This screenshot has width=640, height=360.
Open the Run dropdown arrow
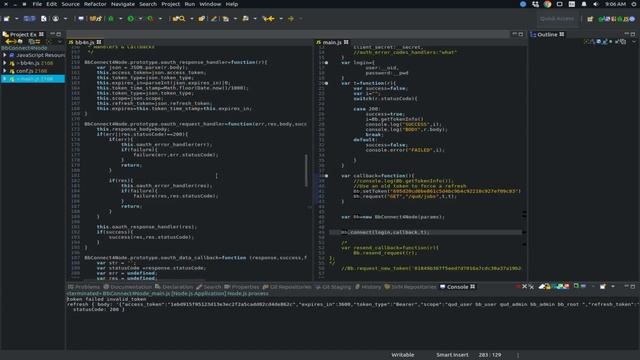point(140,19)
